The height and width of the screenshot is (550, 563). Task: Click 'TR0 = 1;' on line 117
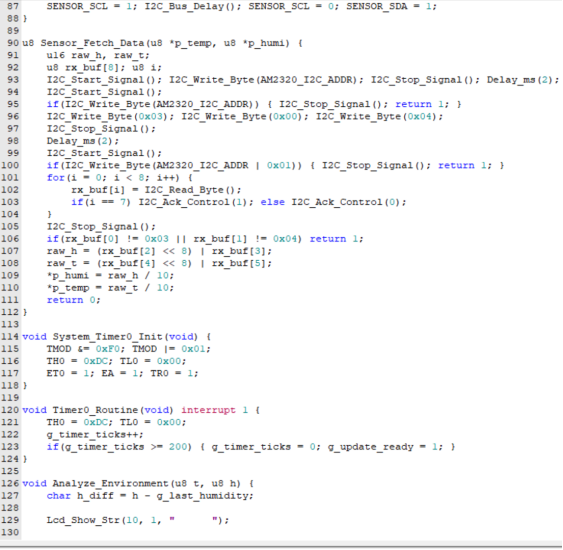point(174,373)
